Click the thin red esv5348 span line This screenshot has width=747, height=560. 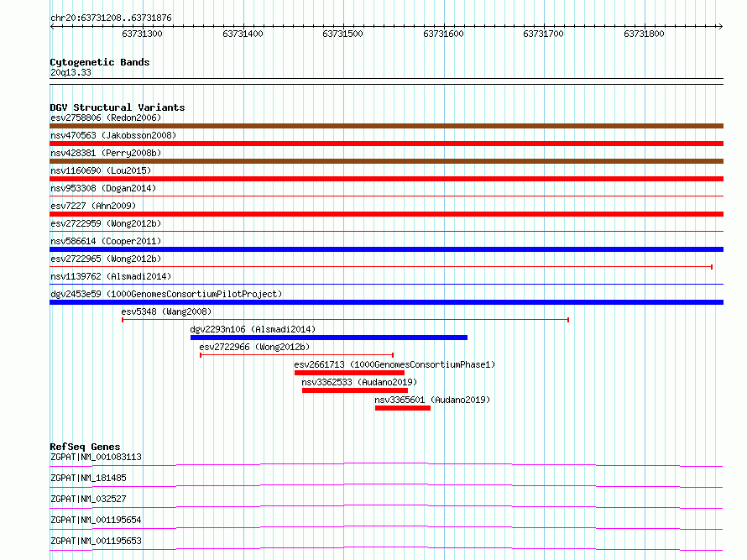coord(346,320)
